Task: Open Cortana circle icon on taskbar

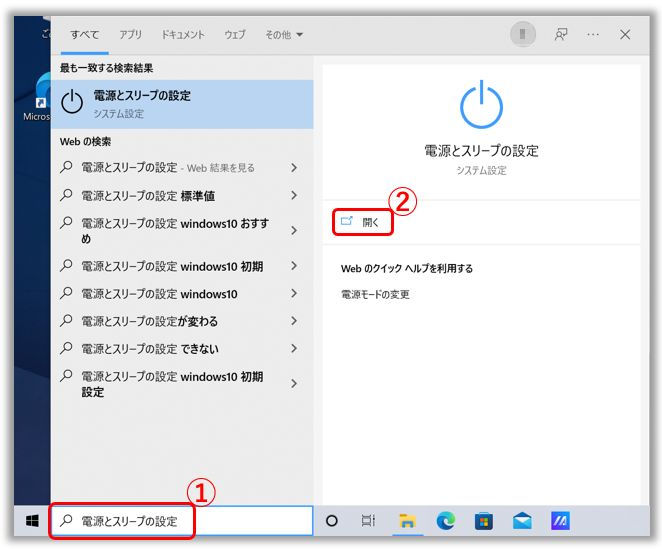Action: click(332, 521)
